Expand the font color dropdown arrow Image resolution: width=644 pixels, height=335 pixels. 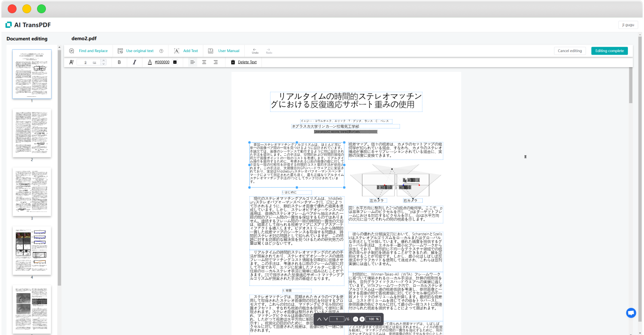175,62
